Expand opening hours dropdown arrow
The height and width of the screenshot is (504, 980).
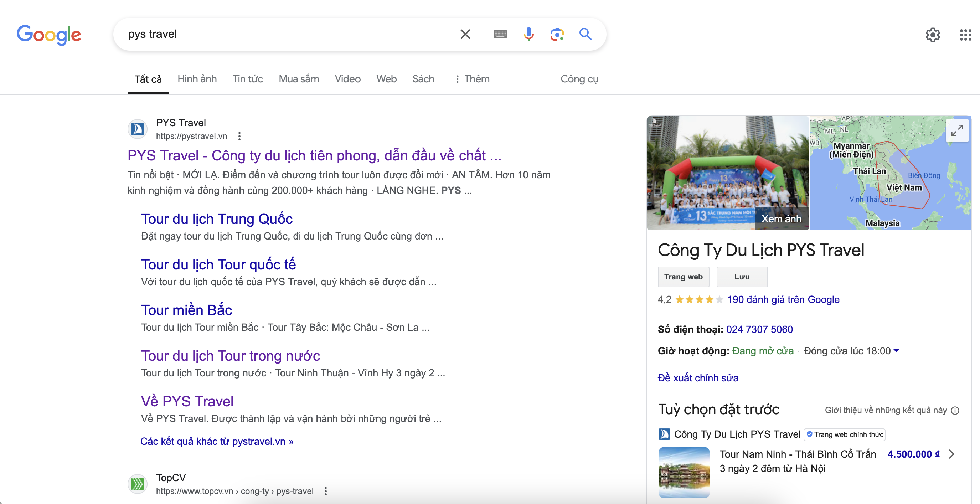[x=896, y=351]
